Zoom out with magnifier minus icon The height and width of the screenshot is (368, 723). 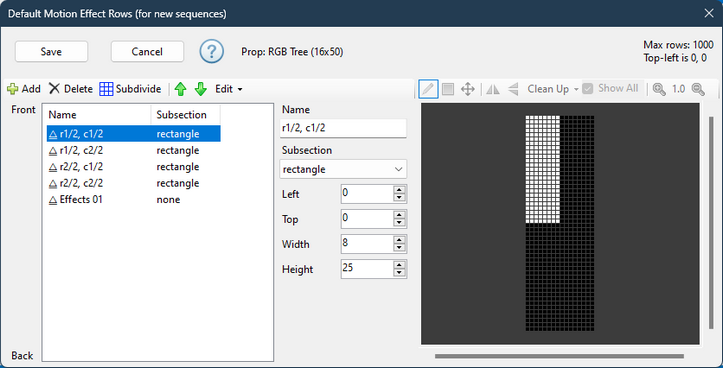point(698,89)
